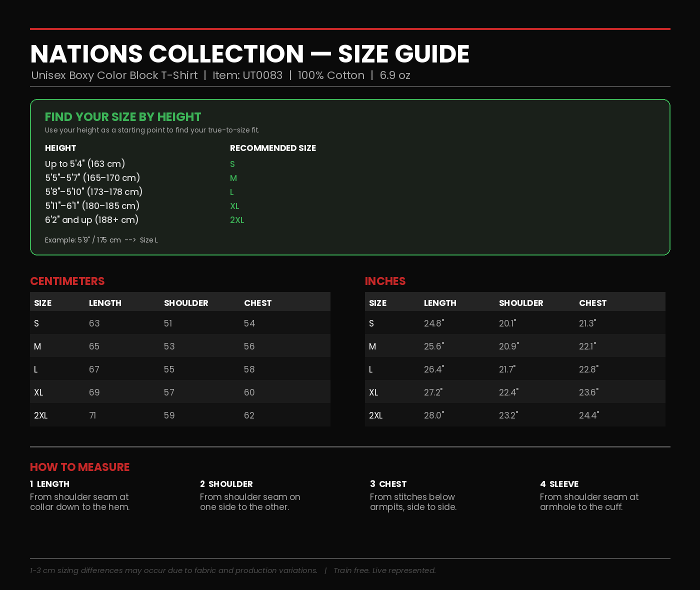Click size L length value '67'
Viewport: 700px width, 590px height.
coord(94,369)
